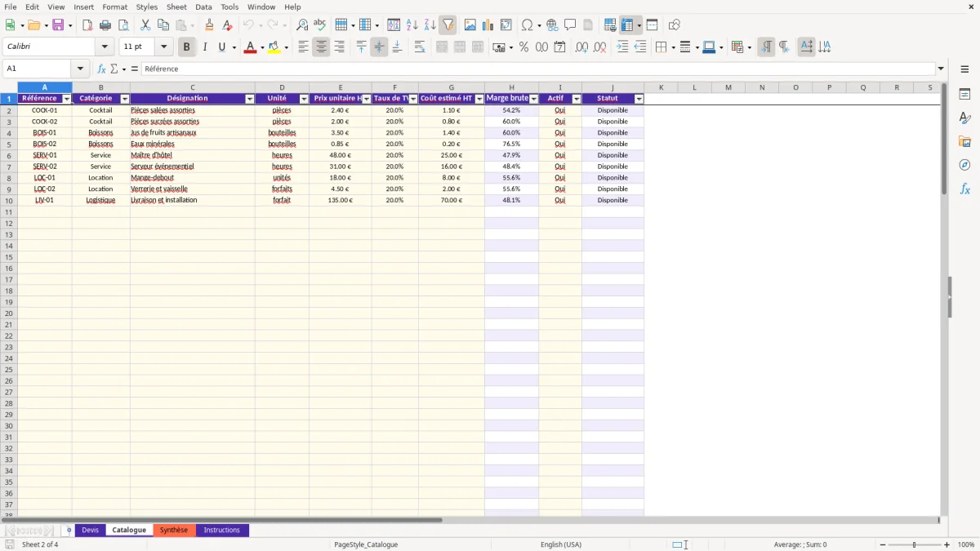The image size is (980, 551).
Task: Click the vertical scrollbar thumb
Action: 944,139
